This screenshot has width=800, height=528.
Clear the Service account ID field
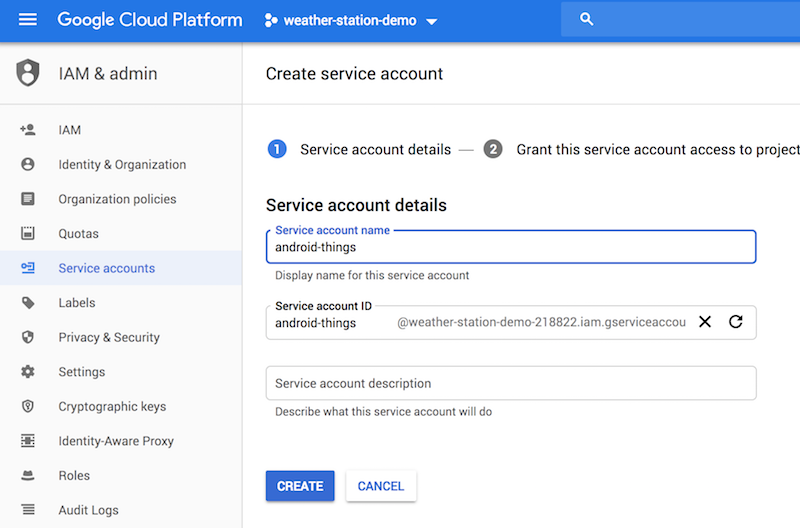(x=705, y=322)
